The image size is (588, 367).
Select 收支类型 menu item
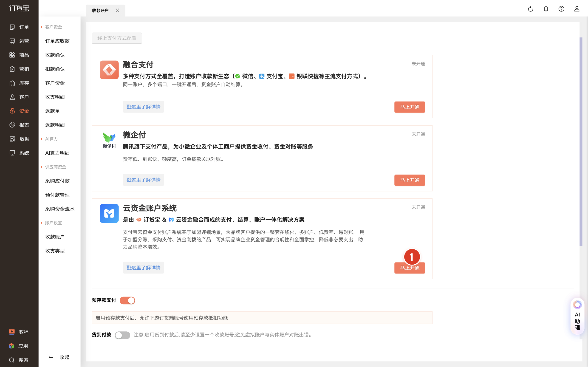click(x=55, y=251)
